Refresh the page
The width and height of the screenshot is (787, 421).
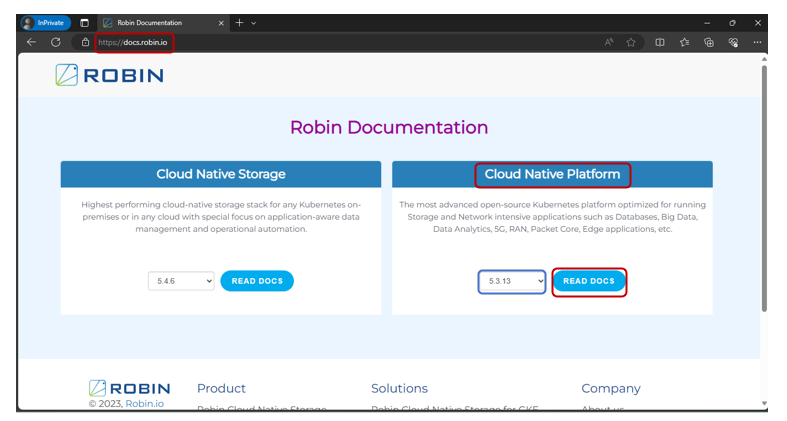tap(56, 42)
